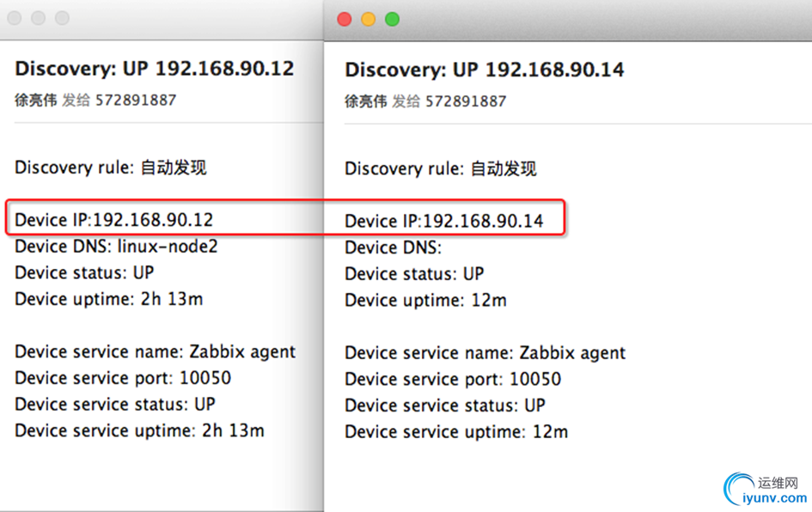Click the iyunv.com cloud logo

pyautogui.click(x=741, y=489)
